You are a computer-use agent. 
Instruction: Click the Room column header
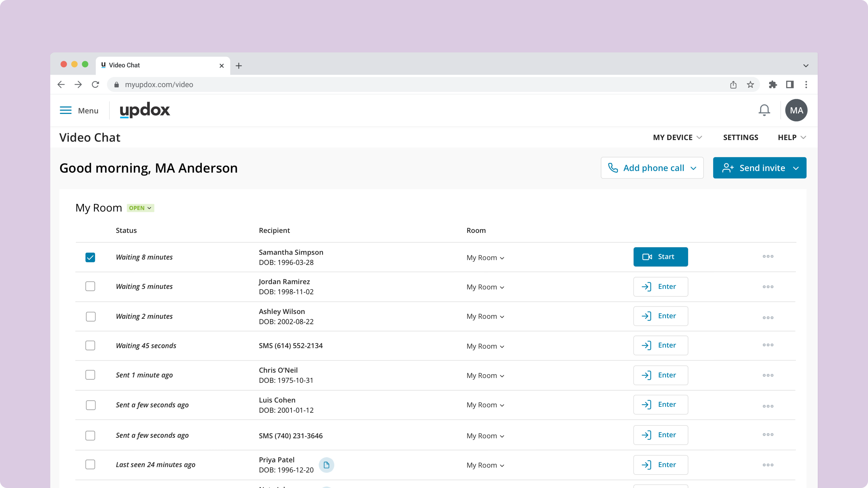(476, 230)
